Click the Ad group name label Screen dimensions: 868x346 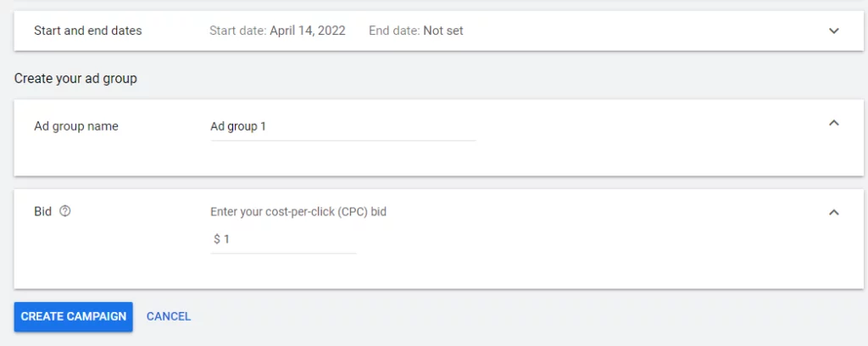tap(75, 126)
